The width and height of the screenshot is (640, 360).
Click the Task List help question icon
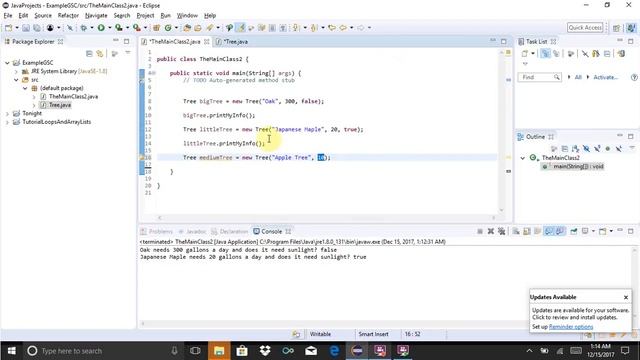[634, 77]
